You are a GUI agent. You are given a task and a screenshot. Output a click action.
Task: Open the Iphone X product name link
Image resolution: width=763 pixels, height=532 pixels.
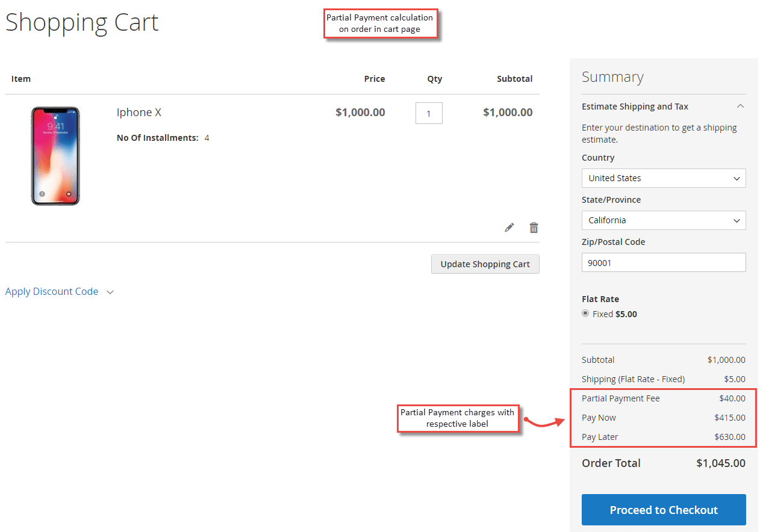(x=139, y=113)
